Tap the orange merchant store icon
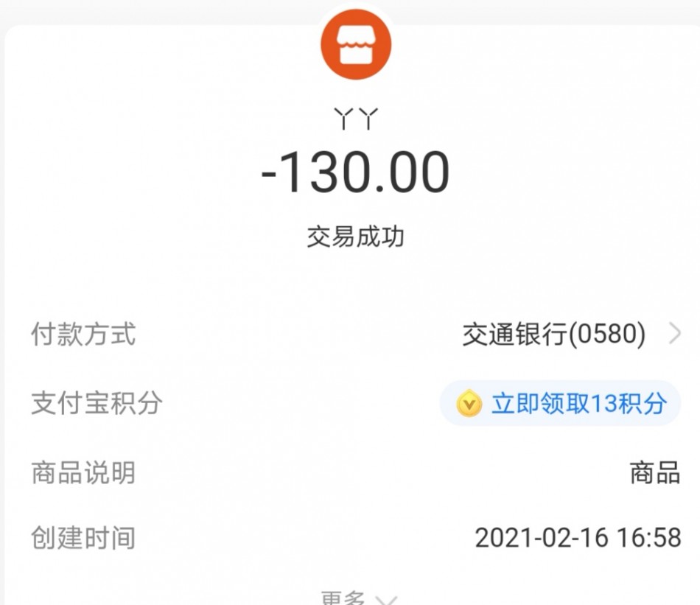The width and height of the screenshot is (700, 605). point(356,45)
